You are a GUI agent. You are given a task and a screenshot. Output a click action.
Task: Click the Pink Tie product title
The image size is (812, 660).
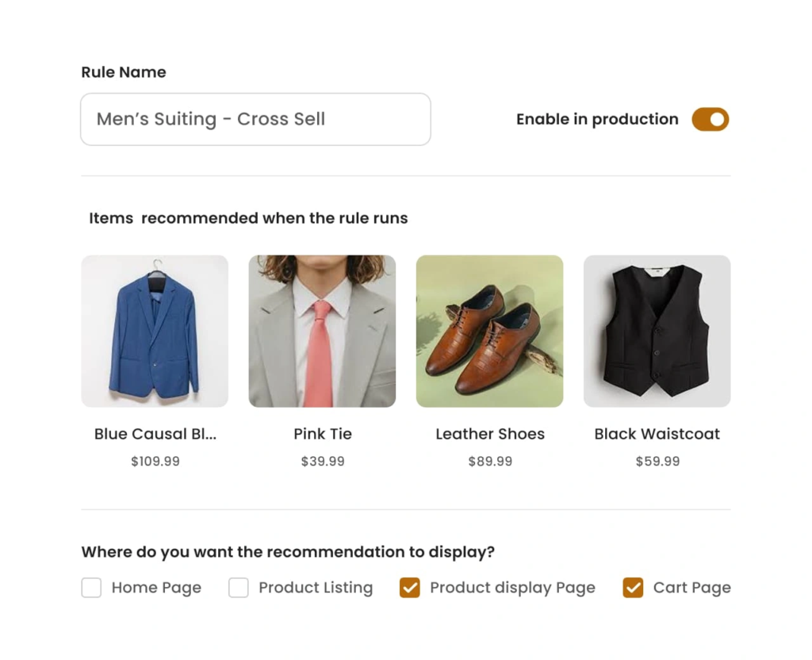323,434
